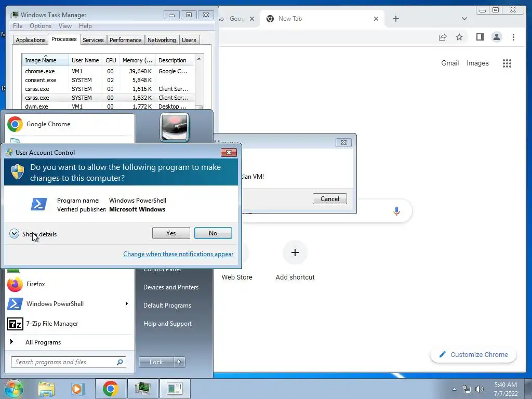
Task: Click Search programs and files field
Action: pyautogui.click(x=69, y=362)
